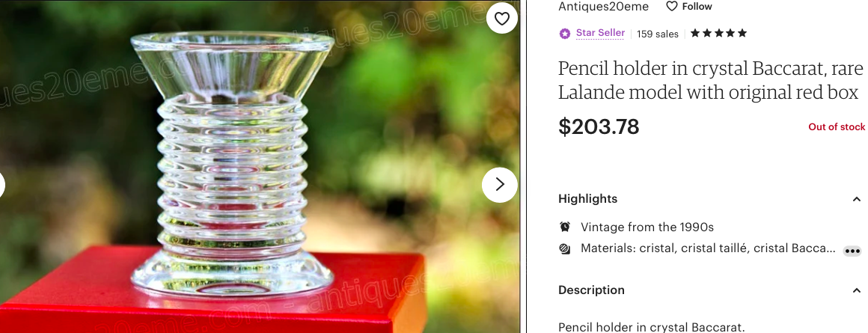Click the purple Star Seller badge icon
The height and width of the screenshot is (333, 868).
click(x=565, y=34)
